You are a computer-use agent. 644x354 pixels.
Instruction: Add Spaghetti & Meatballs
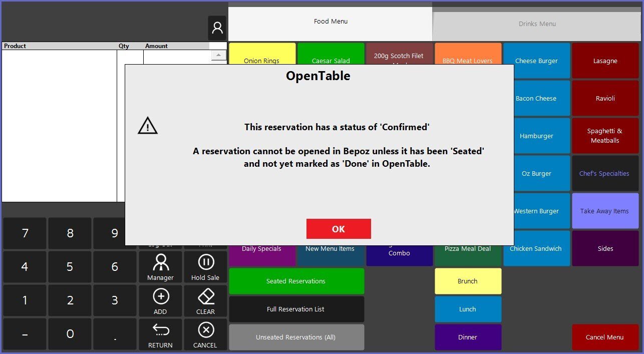605,136
